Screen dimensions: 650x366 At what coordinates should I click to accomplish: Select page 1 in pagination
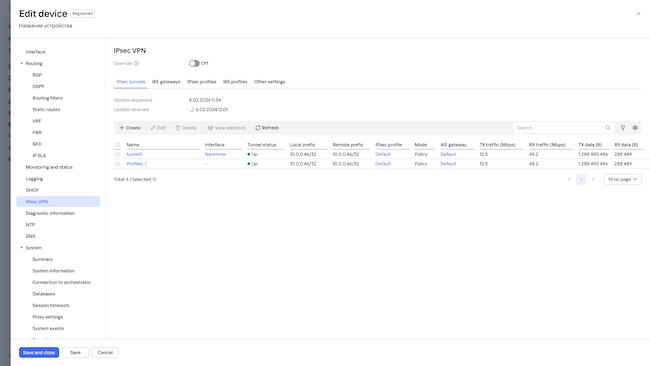[581, 179]
